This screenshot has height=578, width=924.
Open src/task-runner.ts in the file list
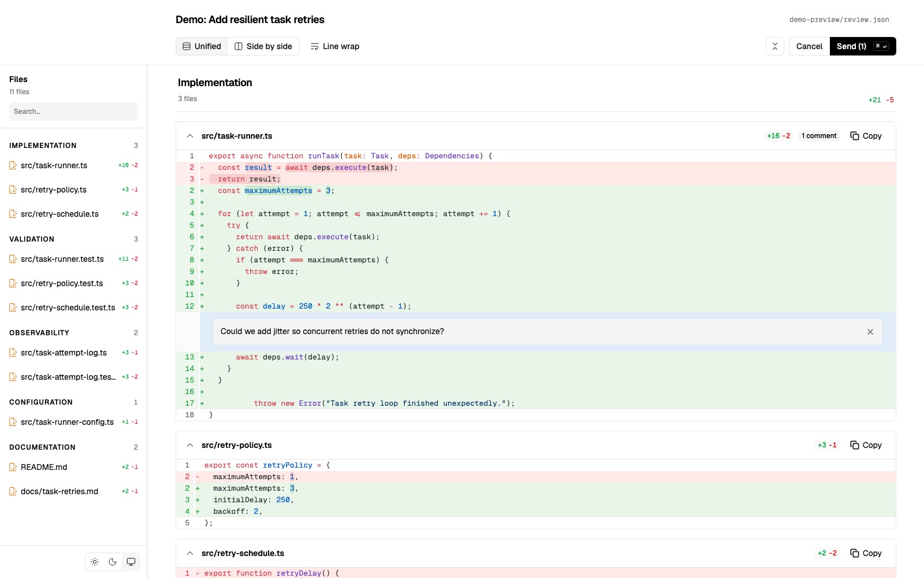click(x=73, y=165)
